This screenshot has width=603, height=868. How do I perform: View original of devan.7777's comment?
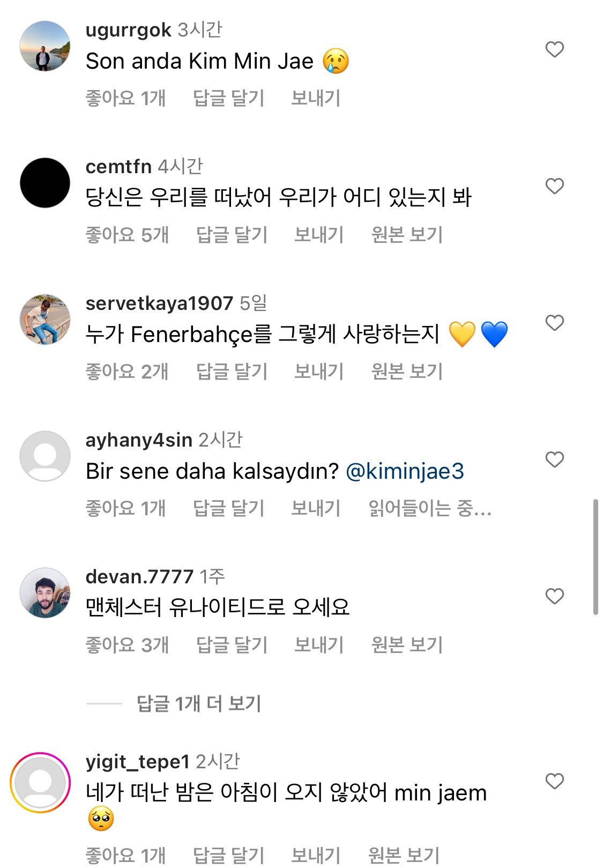(x=407, y=645)
